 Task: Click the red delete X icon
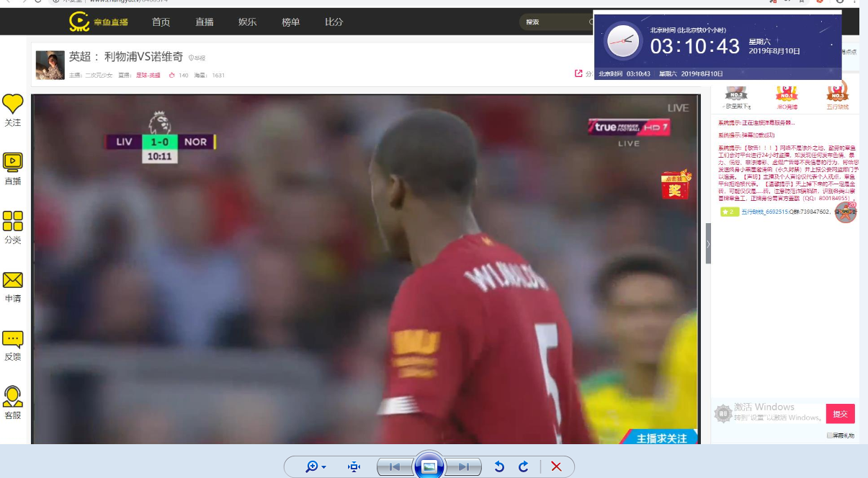(556, 466)
